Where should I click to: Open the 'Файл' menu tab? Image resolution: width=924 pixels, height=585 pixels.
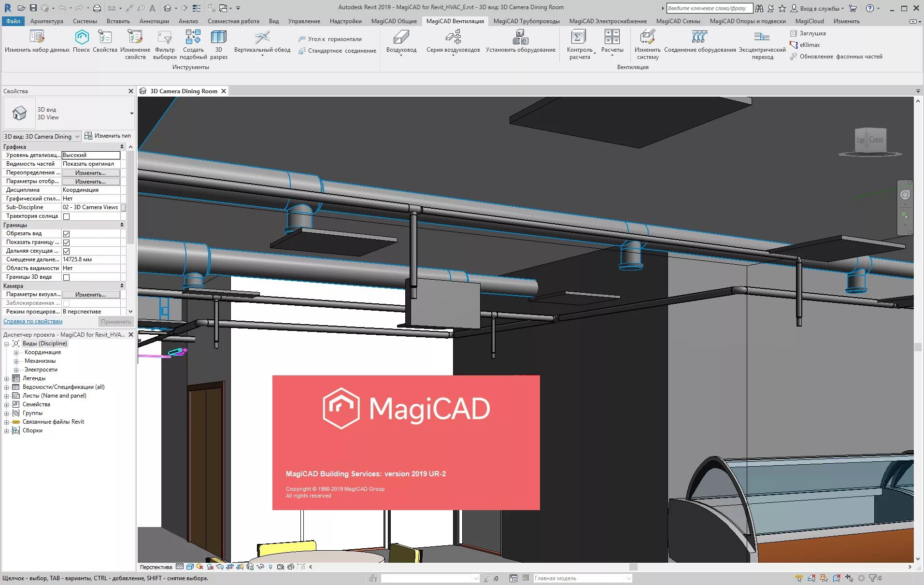(x=13, y=21)
